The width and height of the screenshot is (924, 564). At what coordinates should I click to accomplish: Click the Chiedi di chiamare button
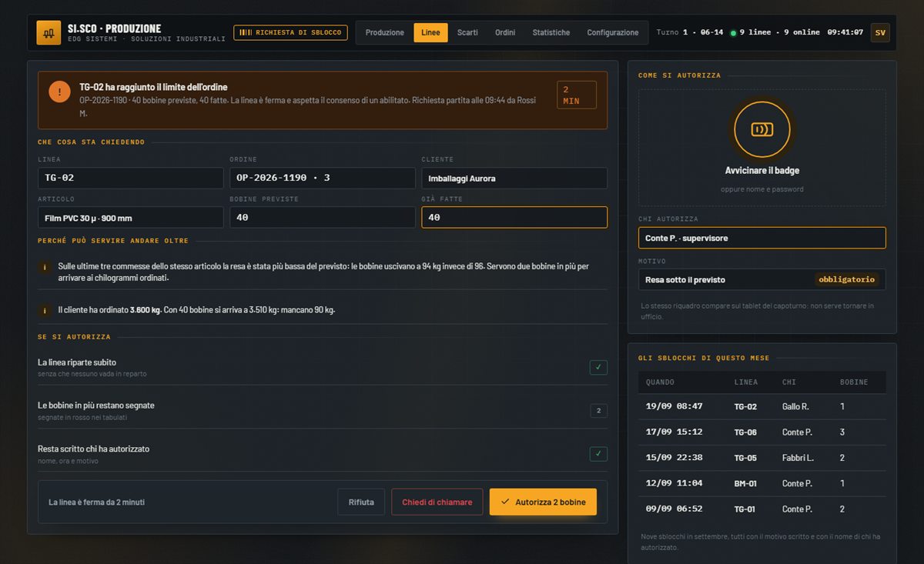tap(437, 502)
